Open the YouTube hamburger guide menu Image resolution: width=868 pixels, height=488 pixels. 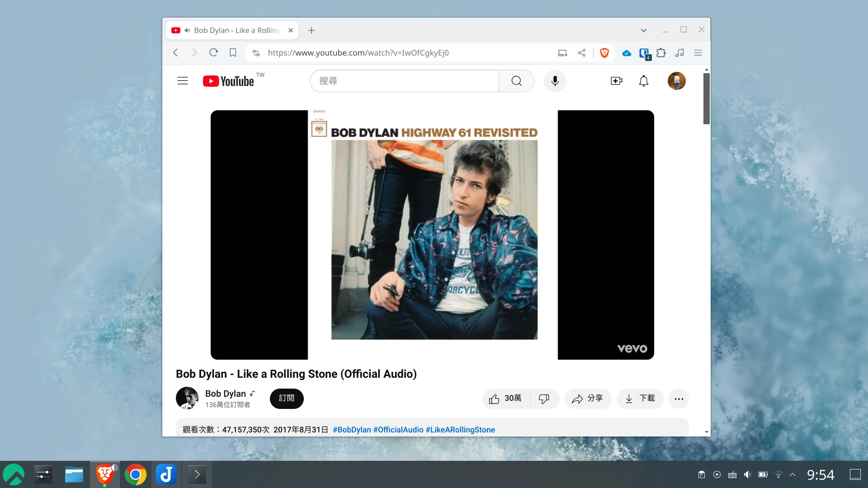[x=182, y=81]
